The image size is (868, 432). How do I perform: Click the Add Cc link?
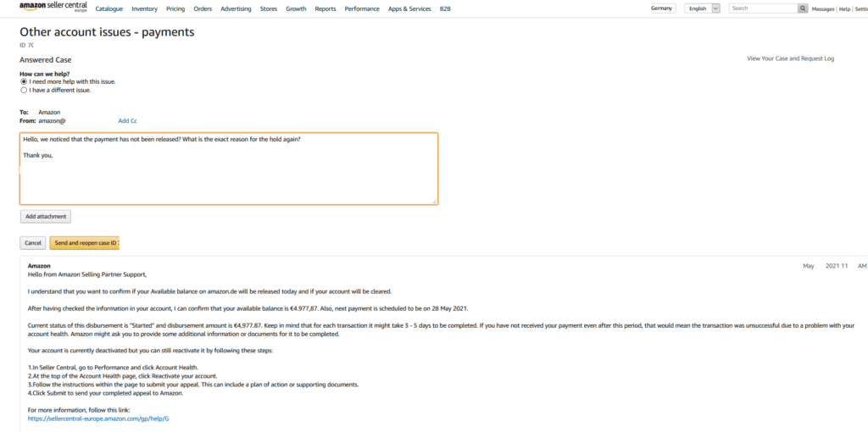(x=127, y=120)
